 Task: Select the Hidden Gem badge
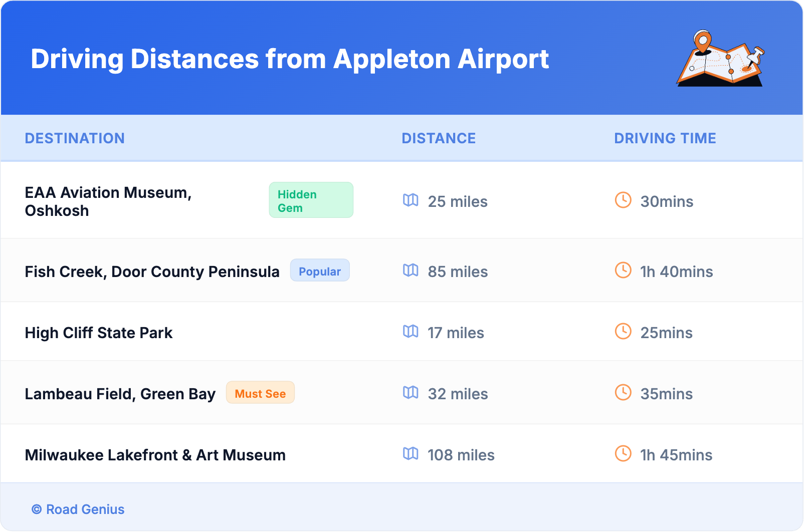click(311, 200)
